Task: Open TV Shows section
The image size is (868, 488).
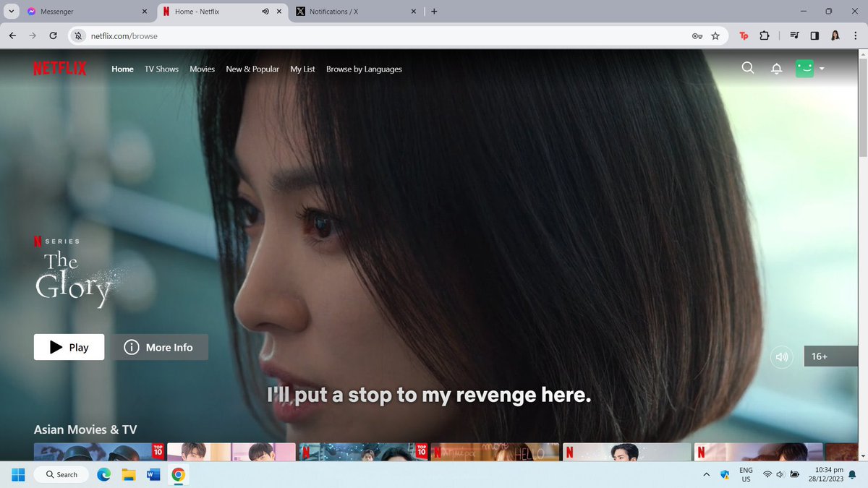Action: [x=161, y=69]
